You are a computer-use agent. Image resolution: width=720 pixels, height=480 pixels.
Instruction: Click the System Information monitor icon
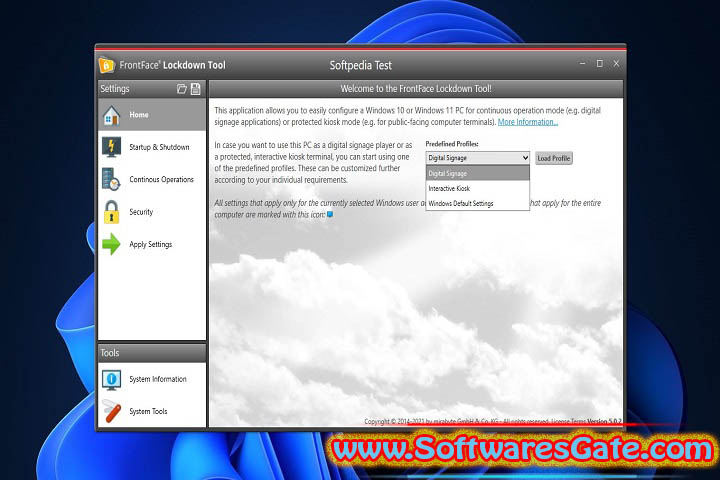(111, 379)
